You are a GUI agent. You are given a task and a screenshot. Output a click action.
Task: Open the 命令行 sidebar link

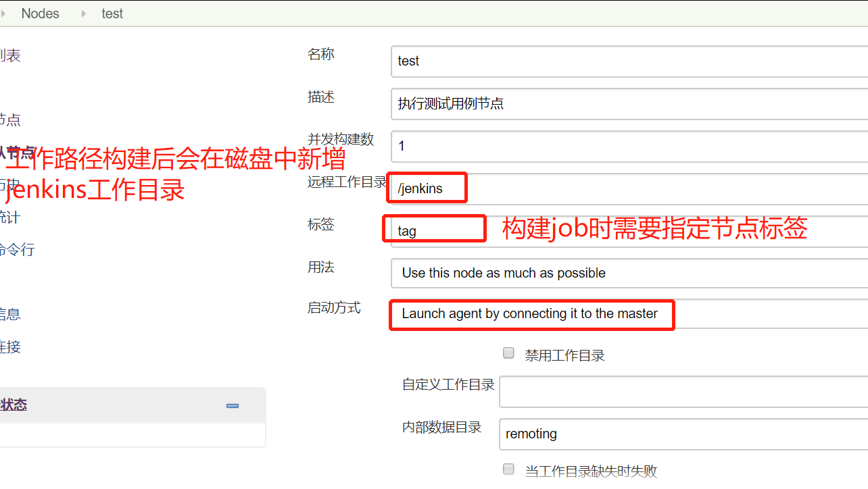click(x=16, y=250)
